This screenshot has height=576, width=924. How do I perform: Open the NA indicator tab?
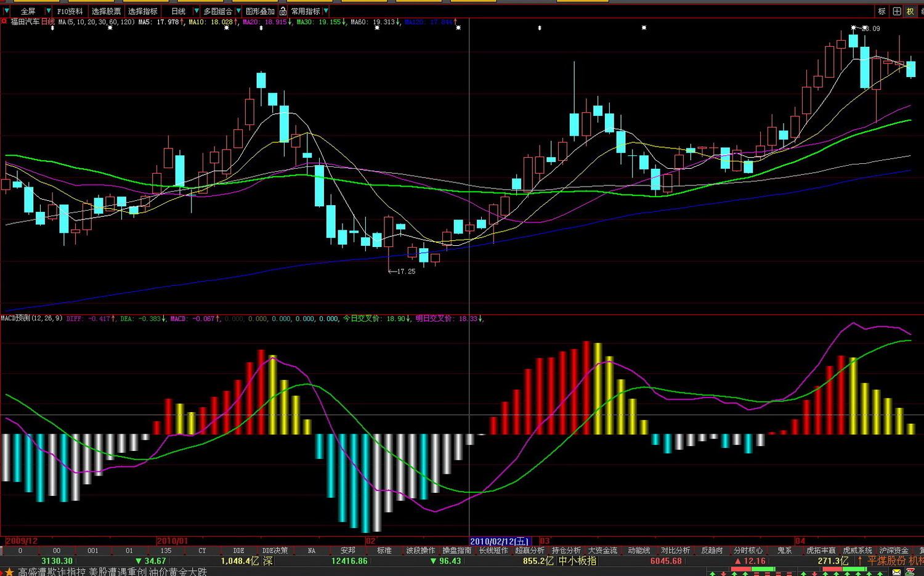(311, 551)
